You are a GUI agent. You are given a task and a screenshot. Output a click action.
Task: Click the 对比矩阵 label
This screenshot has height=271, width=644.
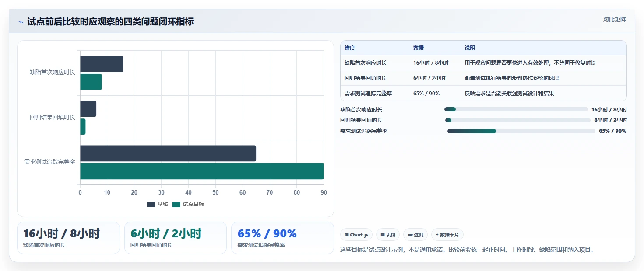click(x=615, y=19)
